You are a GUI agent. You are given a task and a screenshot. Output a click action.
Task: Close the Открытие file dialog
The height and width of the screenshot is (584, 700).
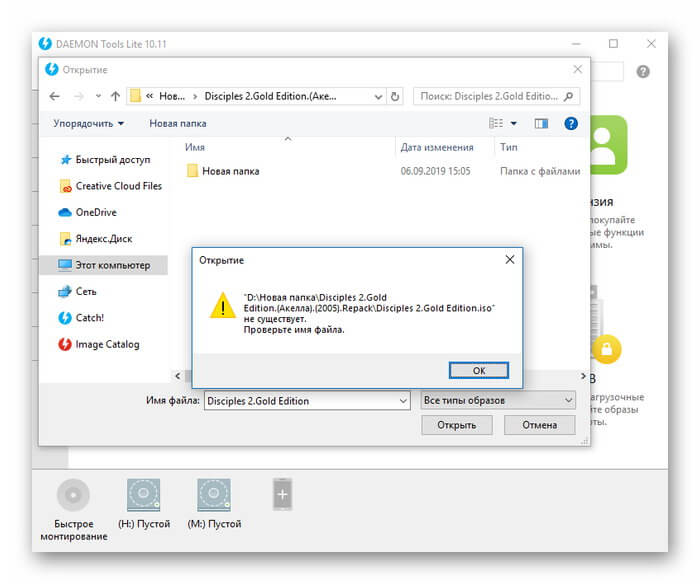coord(578,69)
